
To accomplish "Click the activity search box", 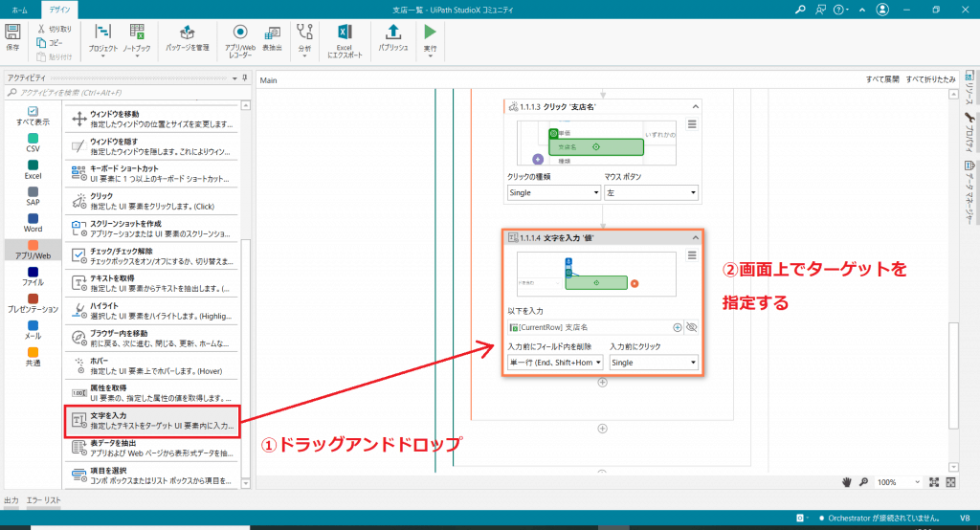I will [x=124, y=93].
